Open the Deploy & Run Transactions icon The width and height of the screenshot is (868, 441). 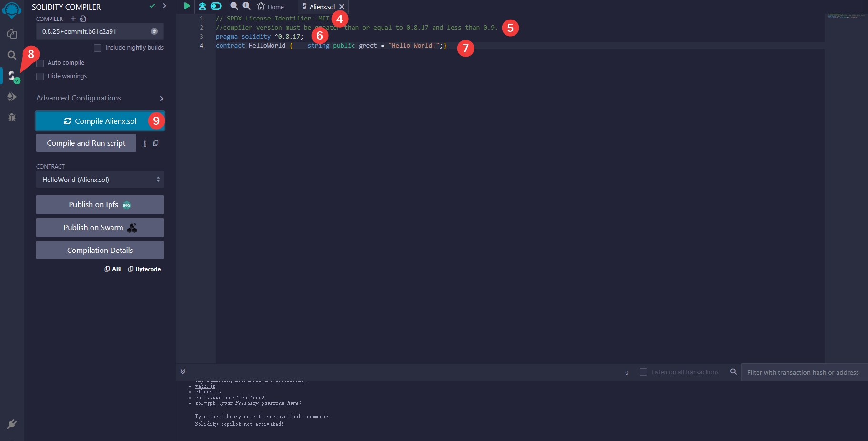(x=12, y=97)
